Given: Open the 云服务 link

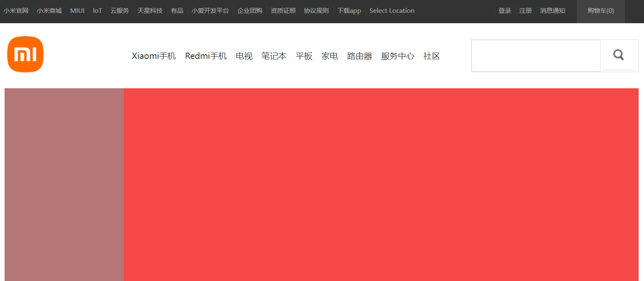Looking at the screenshot, I should (120, 11).
